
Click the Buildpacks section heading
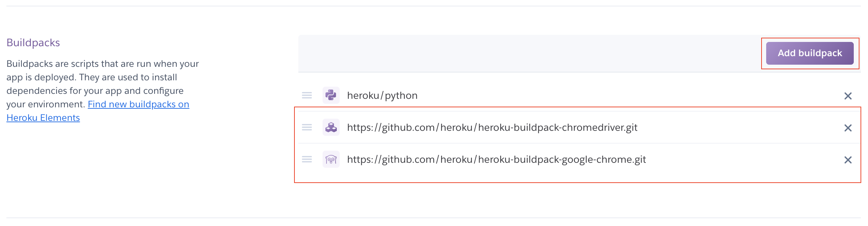tap(33, 43)
